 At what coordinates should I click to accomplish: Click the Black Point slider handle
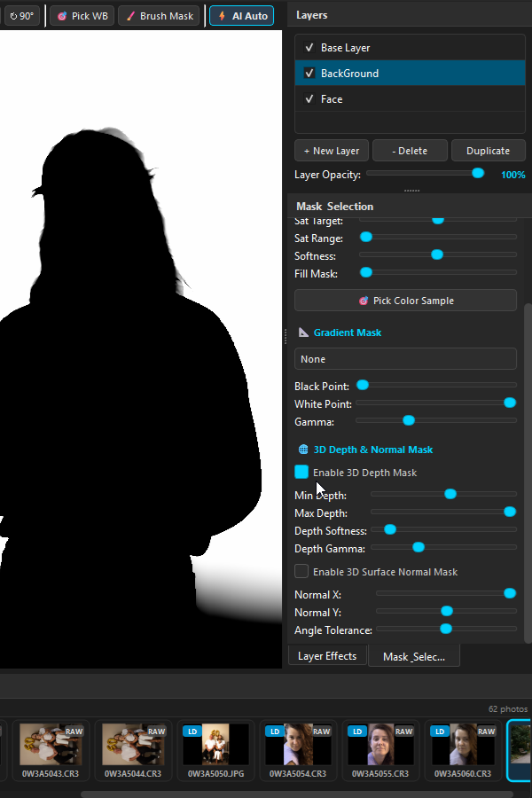tap(363, 385)
